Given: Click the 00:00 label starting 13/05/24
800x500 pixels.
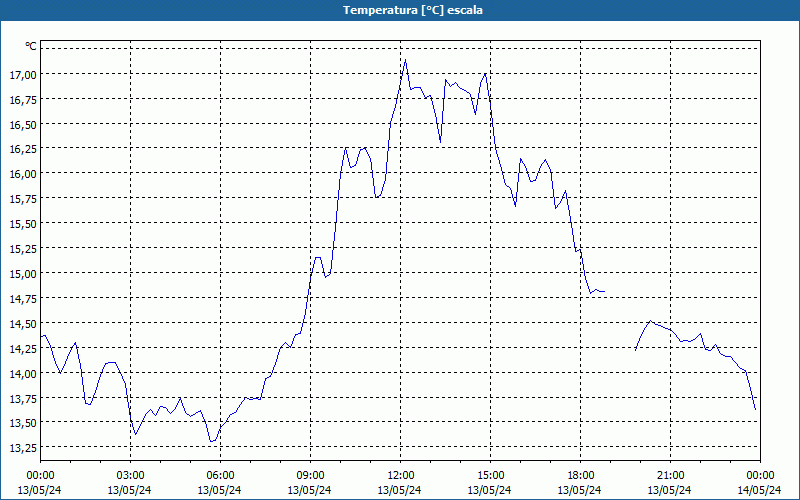Looking at the screenshot, I should pyautogui.click(x=40, y=476).
